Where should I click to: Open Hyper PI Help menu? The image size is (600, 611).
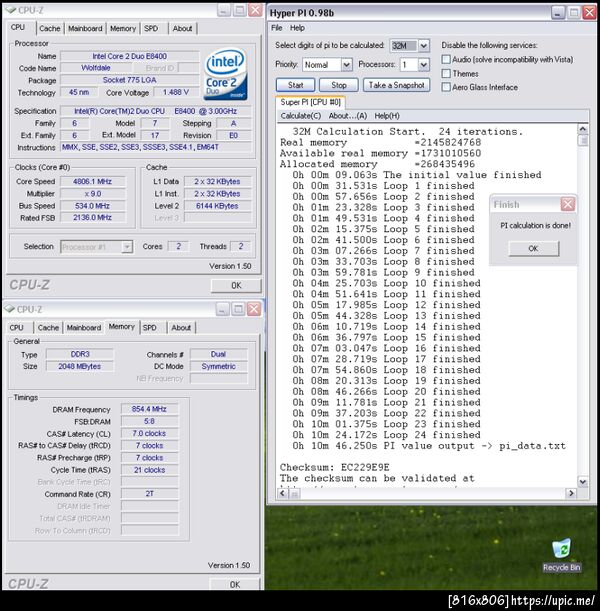point(297,28)
